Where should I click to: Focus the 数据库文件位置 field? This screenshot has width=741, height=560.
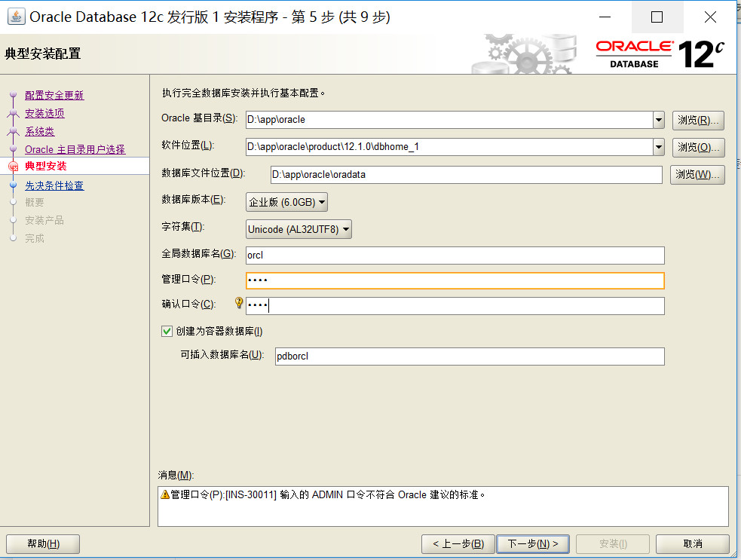point(467,174)
